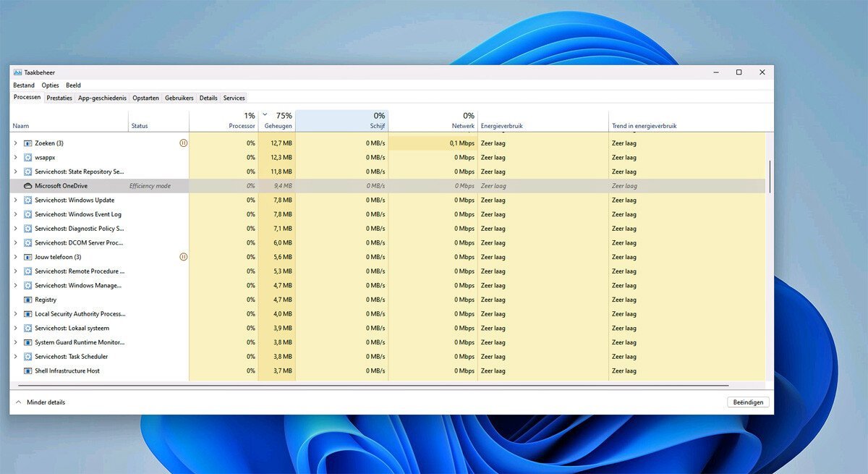This screenshot has width=868, height=474.
Task: Click the Local Security Authority Process icon
Action: (x=28, y=314)
